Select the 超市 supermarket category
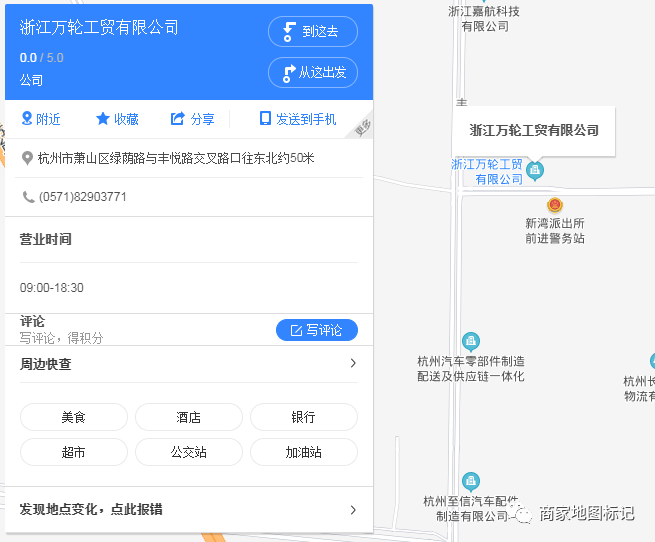Viewport: 655px width, 542px height. point(74,452)
